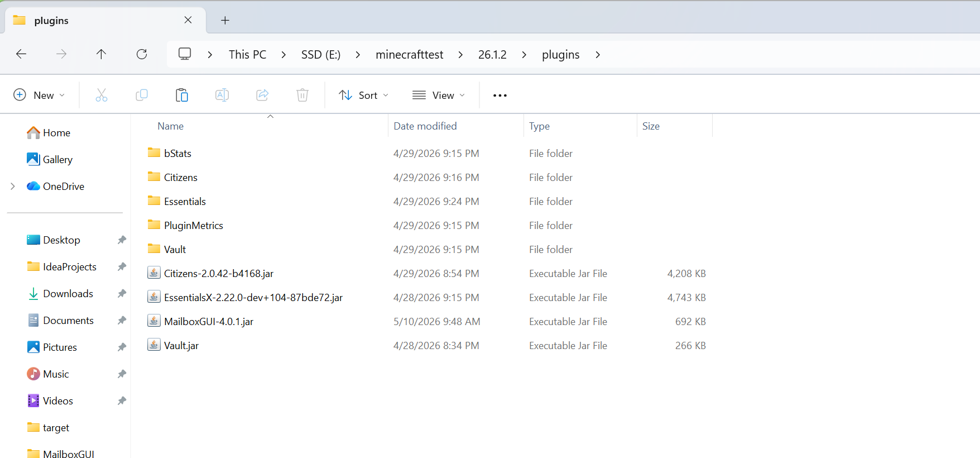The width and height of the screenshot is (980, 458).
Task: Open a new tab with plus button
Action: (225, 20)
